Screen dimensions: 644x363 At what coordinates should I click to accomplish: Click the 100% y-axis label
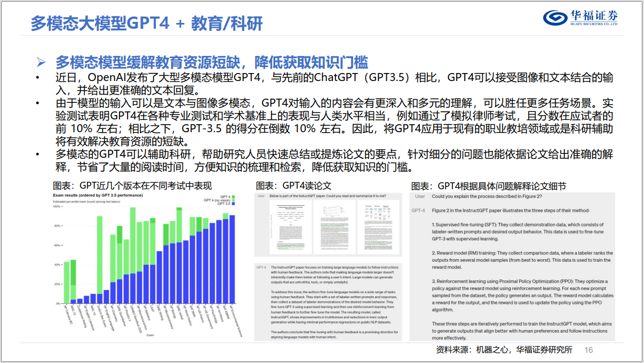click(x=57, y=206)
